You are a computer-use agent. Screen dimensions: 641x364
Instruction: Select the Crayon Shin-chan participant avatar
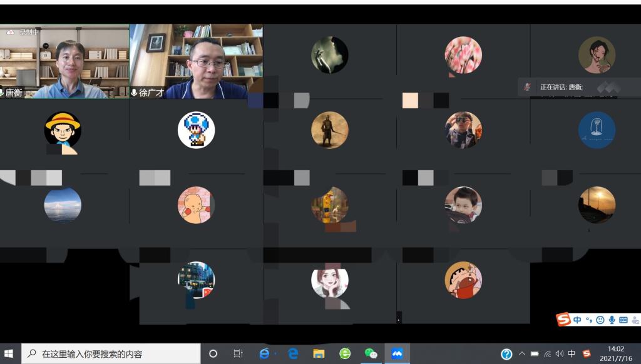click(x=463, y=280)
